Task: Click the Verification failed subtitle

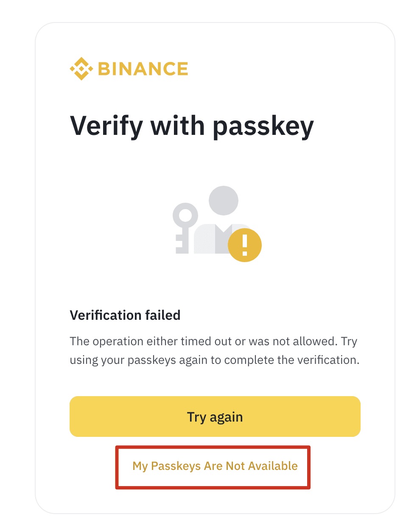Action: tap(125, 315)
